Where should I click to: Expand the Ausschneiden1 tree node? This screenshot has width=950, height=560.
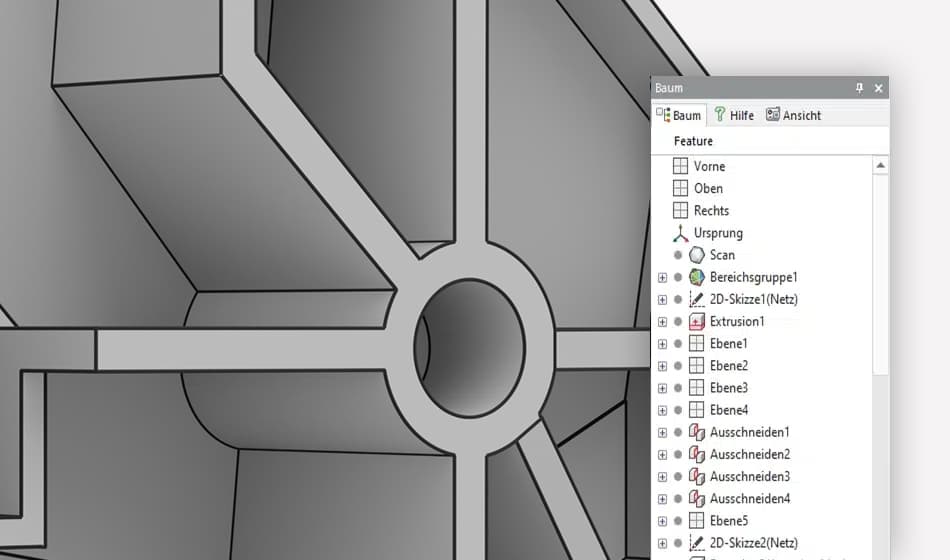click(x=662, y=432)
